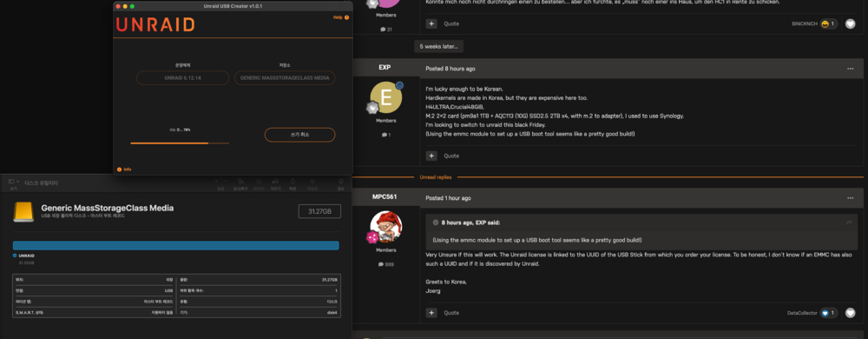Expand Disk Utility 보기 view dropdown arrow

click(x=17, y=182)
